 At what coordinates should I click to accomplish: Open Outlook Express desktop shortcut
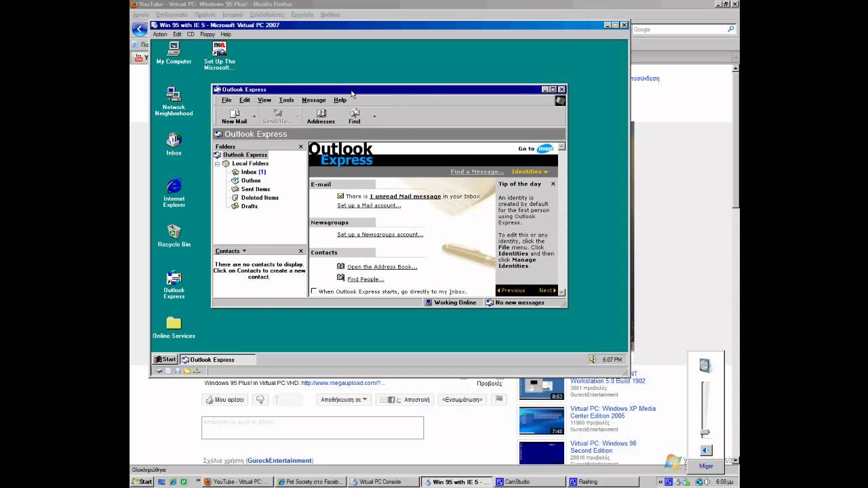[x=174, y=285]
